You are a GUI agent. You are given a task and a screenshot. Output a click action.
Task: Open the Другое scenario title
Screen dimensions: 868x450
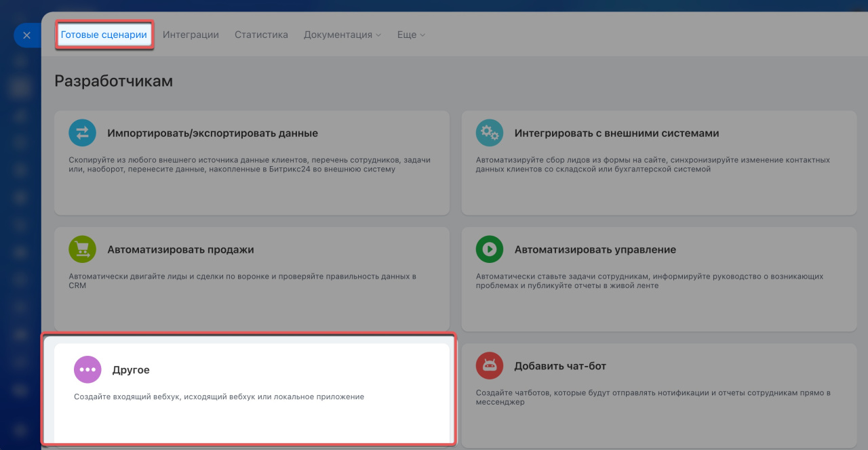pos(131,371)
